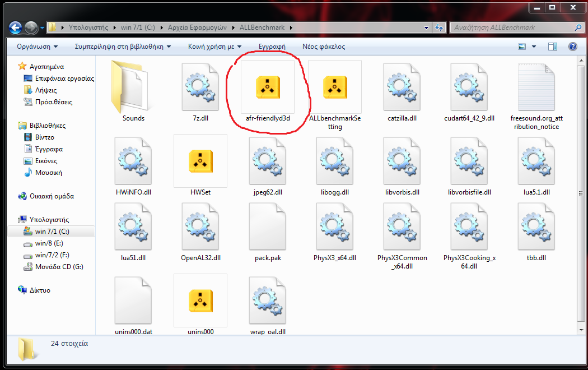Click the Forward navigation arrow
The height and width of the screenshot is (370, 588).
point(31,27)
